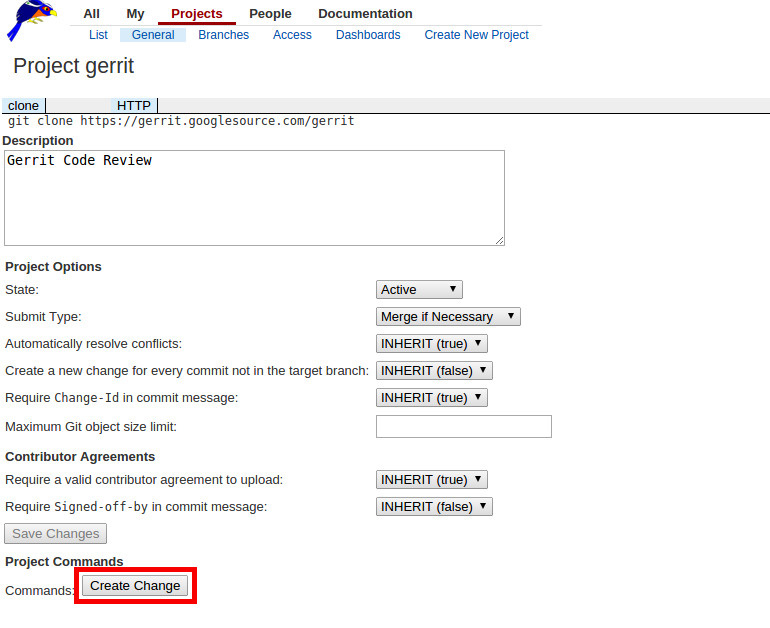Click the Gerrit bird logo

[31, 21]
